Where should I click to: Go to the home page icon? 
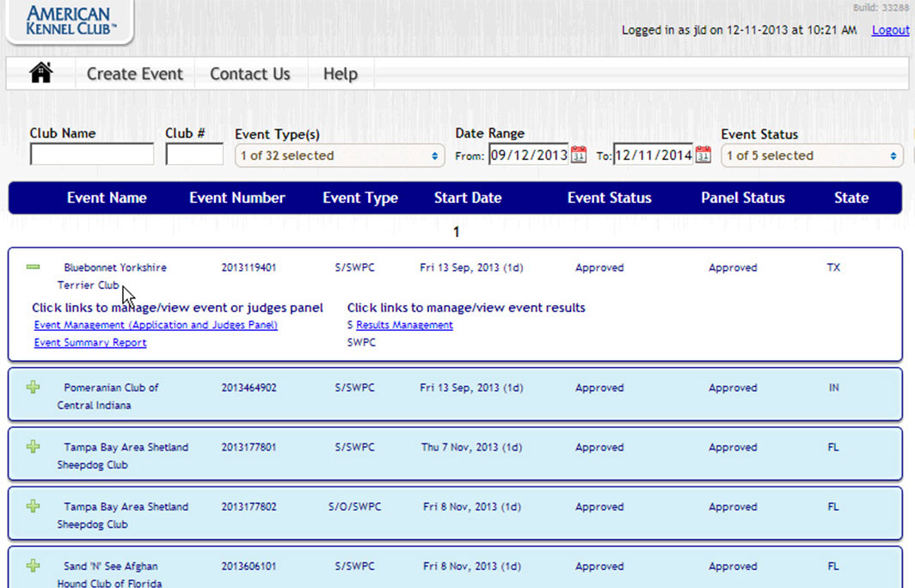[41, 74]
